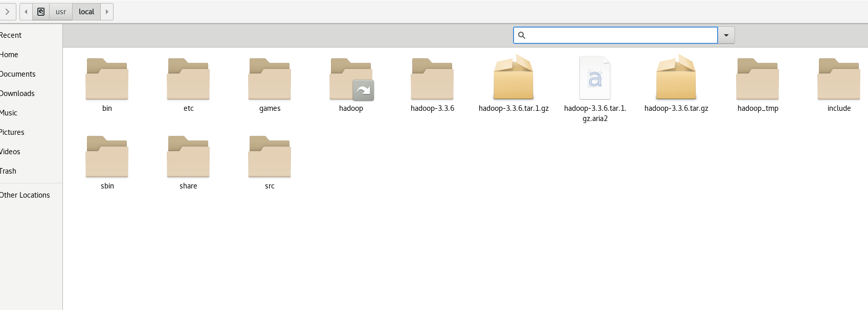Open the share folder icon
Viewport: 868px width, 310px height.
[x=188, y=156]
